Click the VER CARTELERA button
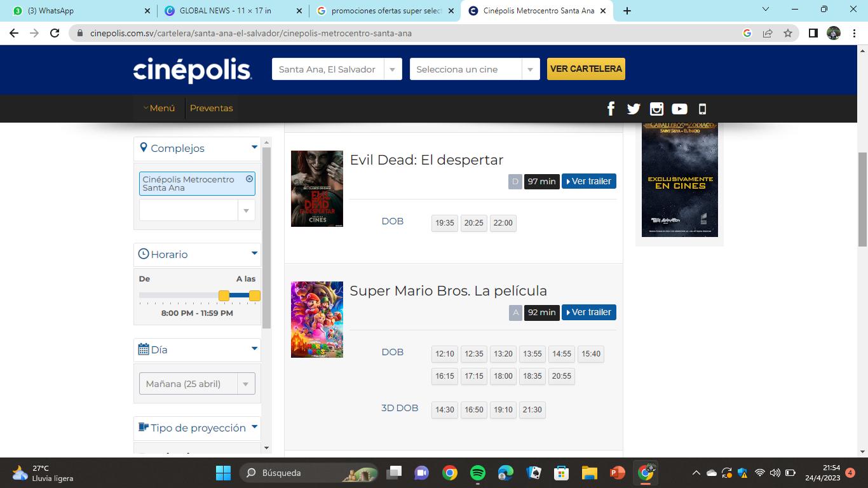 coord(586,69)
